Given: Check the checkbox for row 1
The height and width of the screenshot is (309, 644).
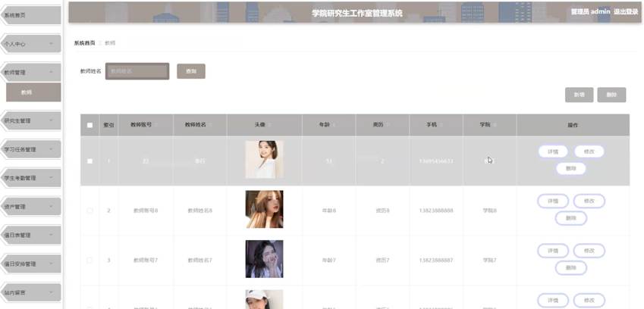Looking at the screenshot, I should point(90,161).
